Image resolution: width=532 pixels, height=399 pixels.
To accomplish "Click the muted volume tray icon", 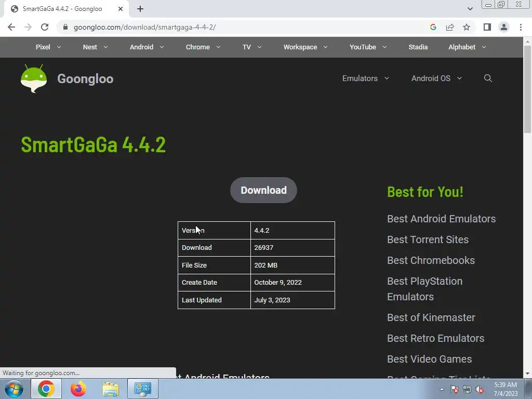I will coord(480,389).
